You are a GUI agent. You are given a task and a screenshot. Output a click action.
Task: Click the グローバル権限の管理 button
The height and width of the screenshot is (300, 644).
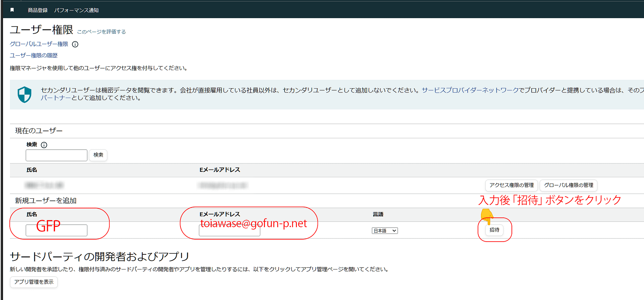point(569,185)
